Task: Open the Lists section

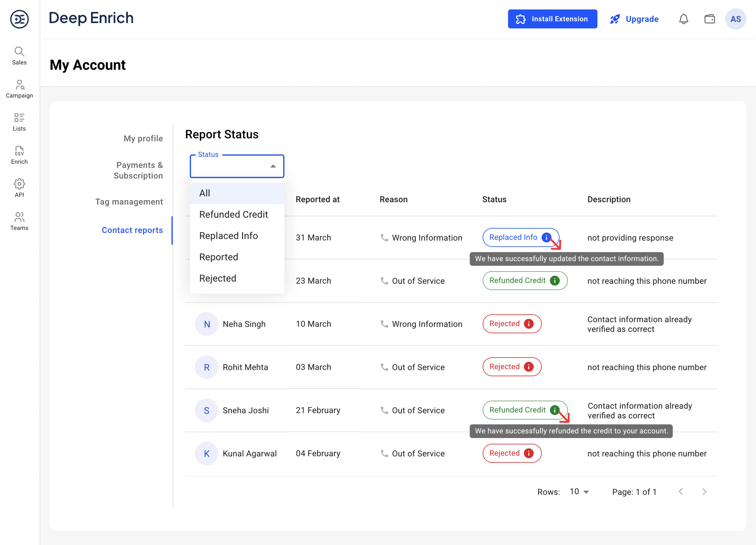Action: click(x=19, y=122)
